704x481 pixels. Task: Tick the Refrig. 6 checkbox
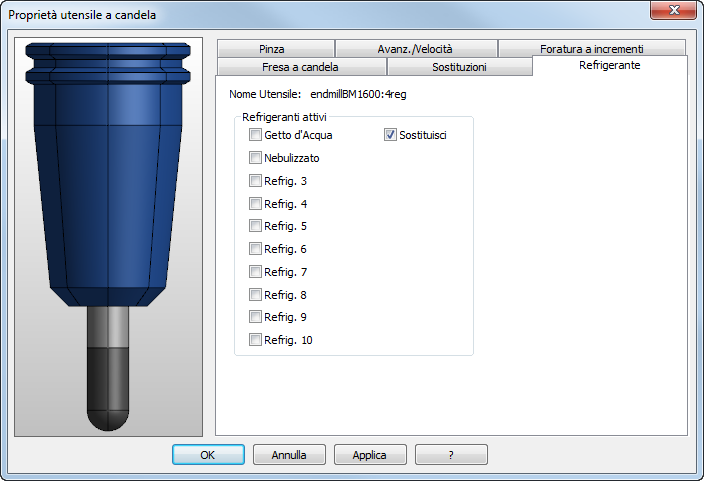(255, 248)
